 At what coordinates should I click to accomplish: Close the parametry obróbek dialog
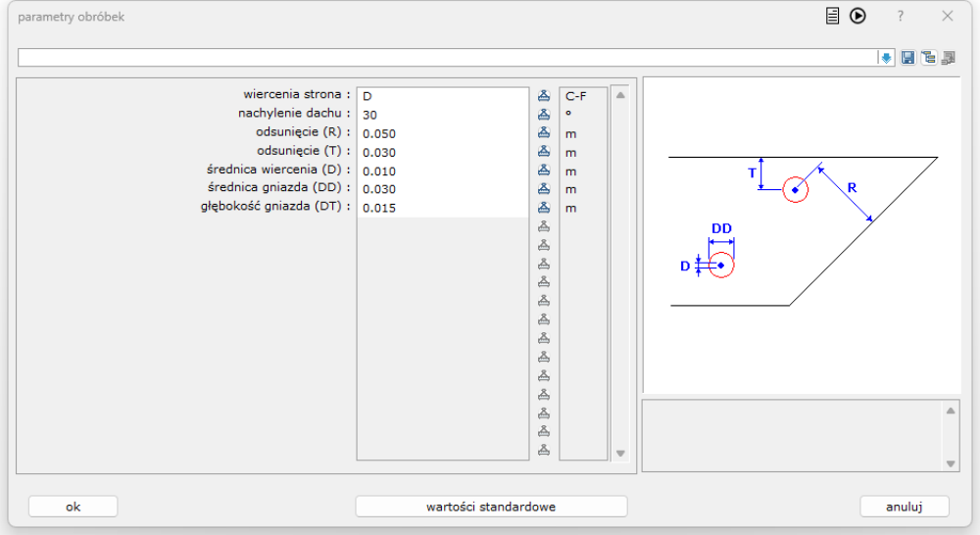coord(948,17)
